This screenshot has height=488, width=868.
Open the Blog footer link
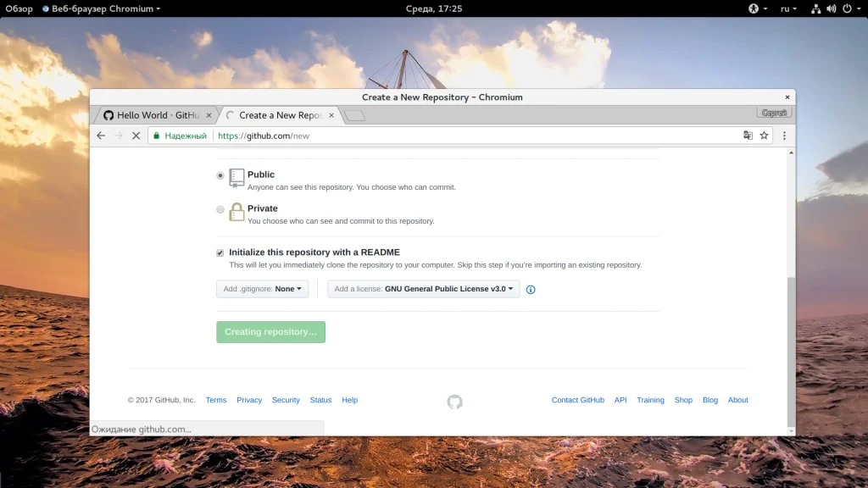(x=710, y=400)
